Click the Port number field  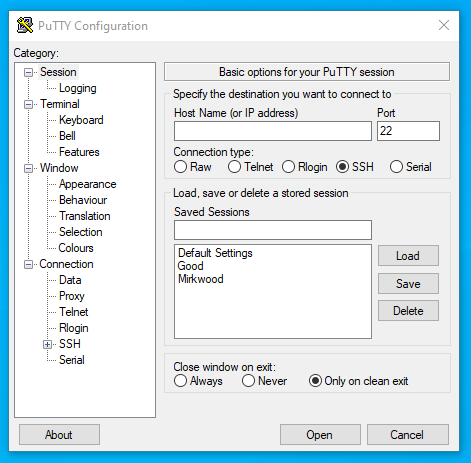(408, 131)
